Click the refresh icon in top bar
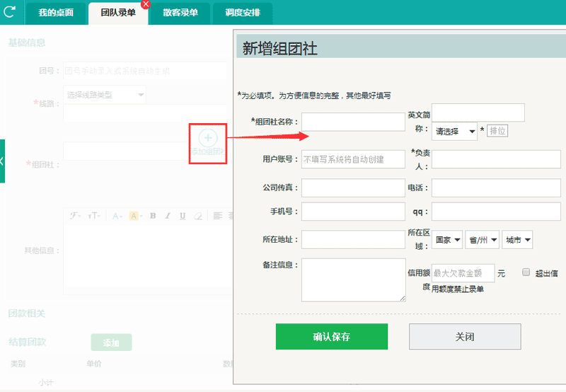This screenshot has width=566, height=392. (9, 12)
